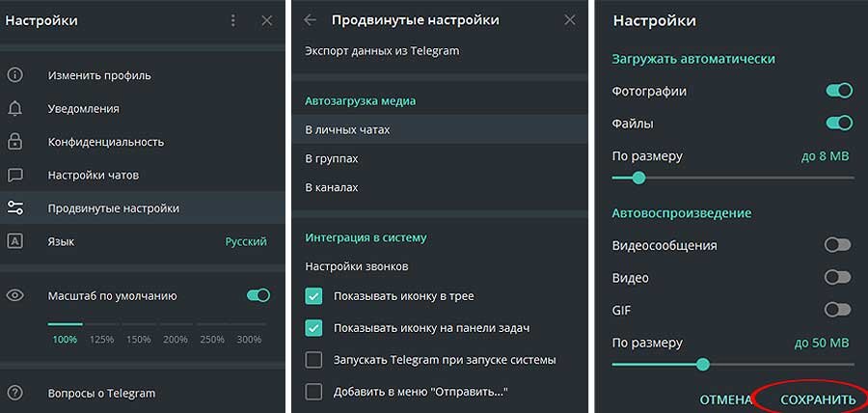Click the Privacy lock icon

point(14,142)
